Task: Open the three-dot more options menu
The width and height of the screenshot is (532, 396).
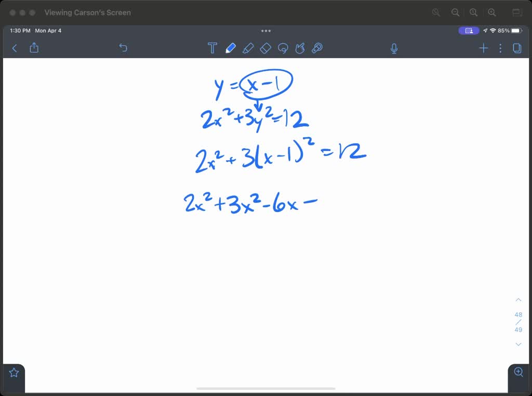Action: [x=500, y=48]
